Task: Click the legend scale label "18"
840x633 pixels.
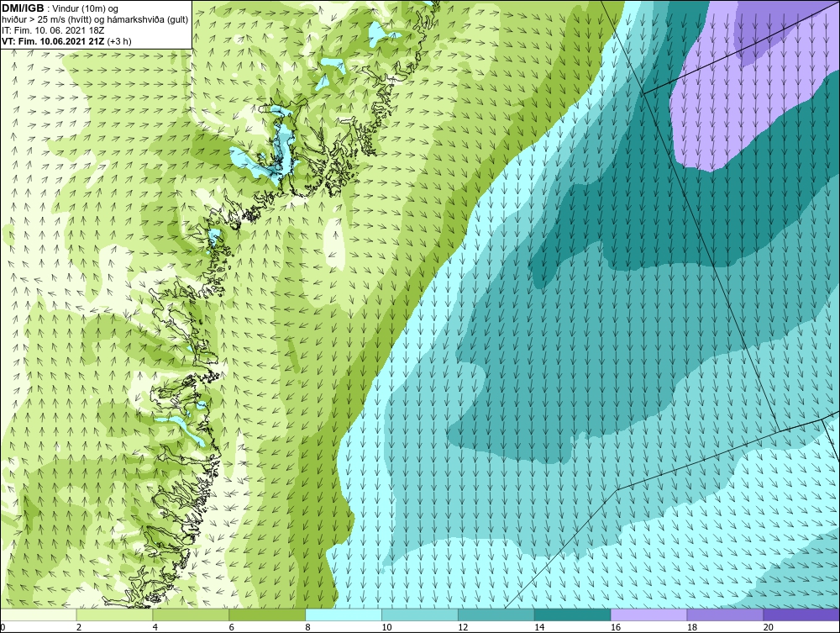Action: [692, 627]
